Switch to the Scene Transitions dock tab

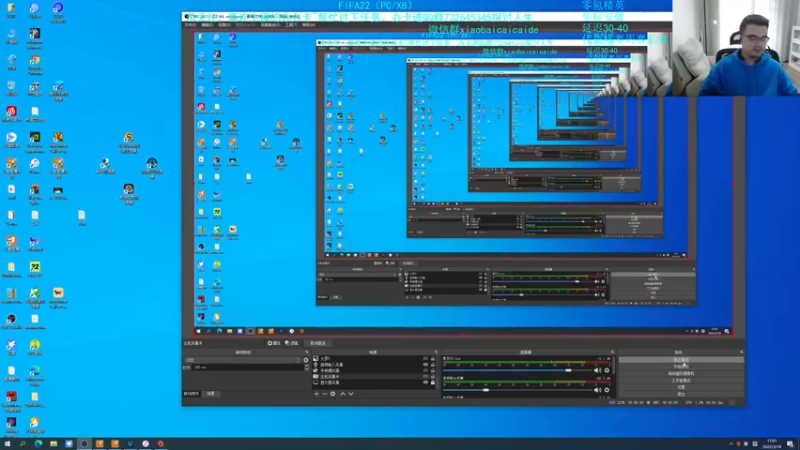pos(191,394)
